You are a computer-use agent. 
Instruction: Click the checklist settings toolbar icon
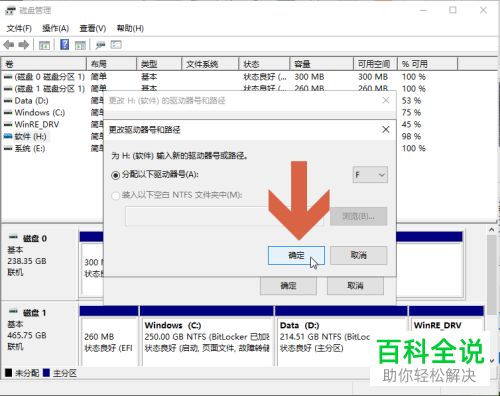point(116,45)
